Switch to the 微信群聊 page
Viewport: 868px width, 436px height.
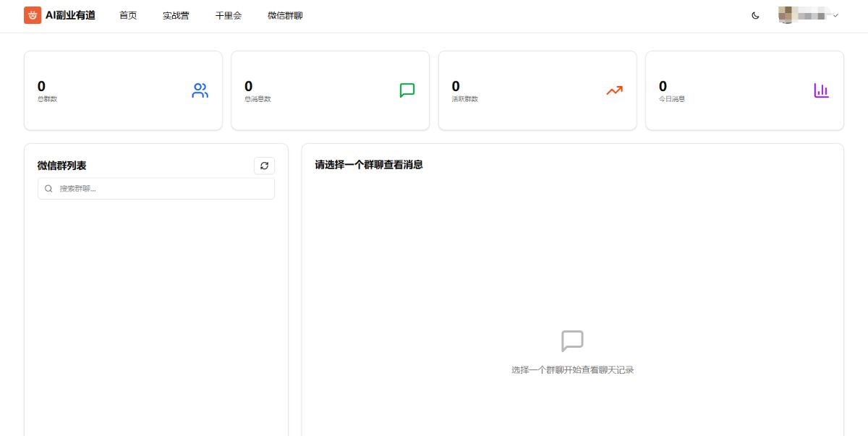point(284,15)
